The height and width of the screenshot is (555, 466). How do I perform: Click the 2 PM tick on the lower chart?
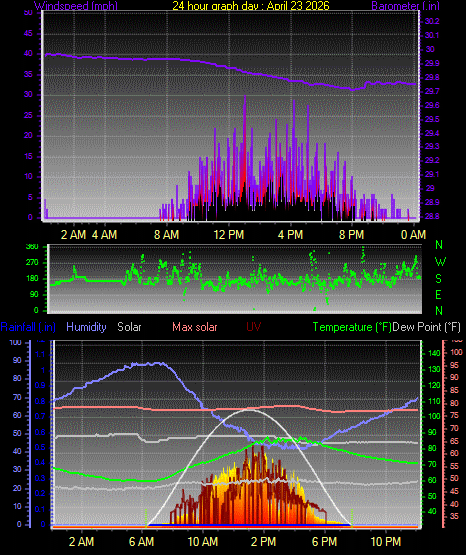pos(263,542)
